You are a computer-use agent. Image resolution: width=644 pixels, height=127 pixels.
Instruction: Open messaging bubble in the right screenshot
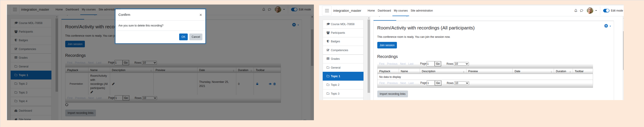click(x=581, y=11)
